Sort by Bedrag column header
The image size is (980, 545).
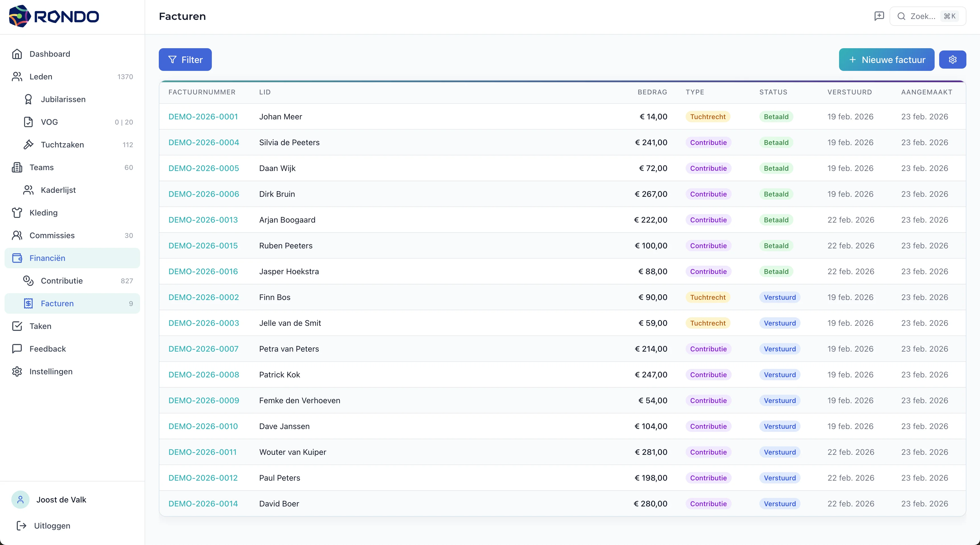[652, 92]
